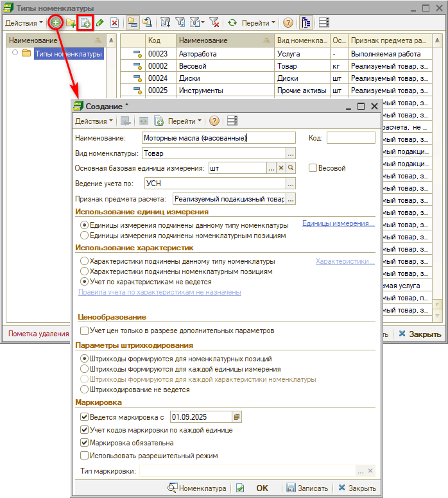Image resolution: width=448 pixels, height=498 pixels.
Task: Uncheck Маркировка обязательна checkbox
Action: 84,443
